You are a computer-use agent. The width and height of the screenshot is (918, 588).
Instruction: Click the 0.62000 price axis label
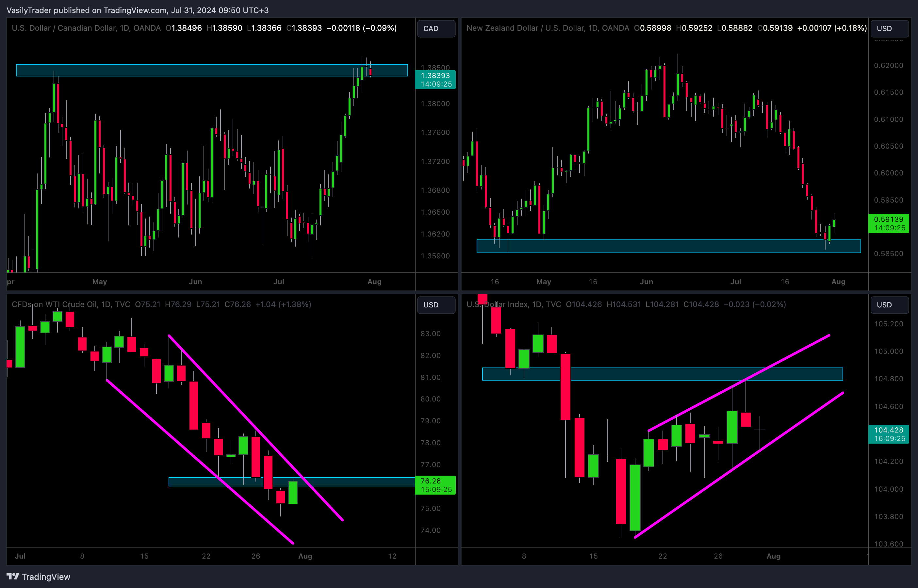tap(889, 66)
